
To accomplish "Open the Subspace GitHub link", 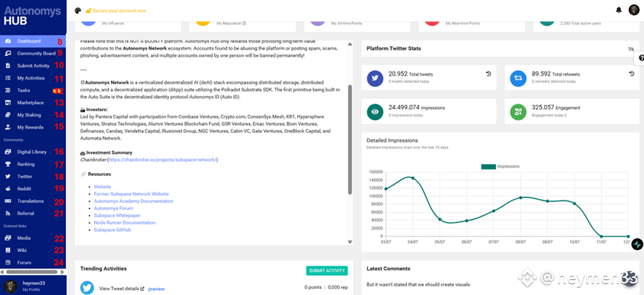I will coord(112,230).
